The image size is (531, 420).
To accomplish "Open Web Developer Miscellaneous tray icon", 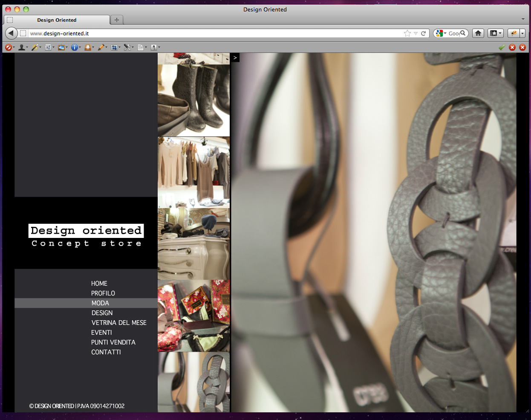I will pyautogui.click(x=87, y=47).
